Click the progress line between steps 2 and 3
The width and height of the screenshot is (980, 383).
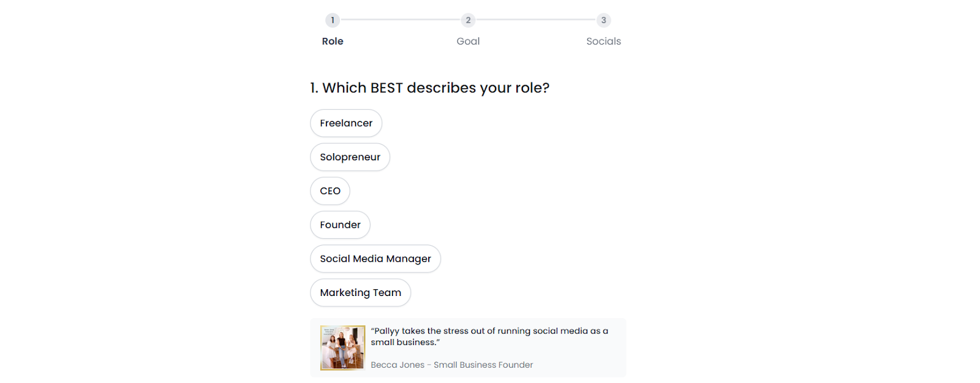pos(536,20)
